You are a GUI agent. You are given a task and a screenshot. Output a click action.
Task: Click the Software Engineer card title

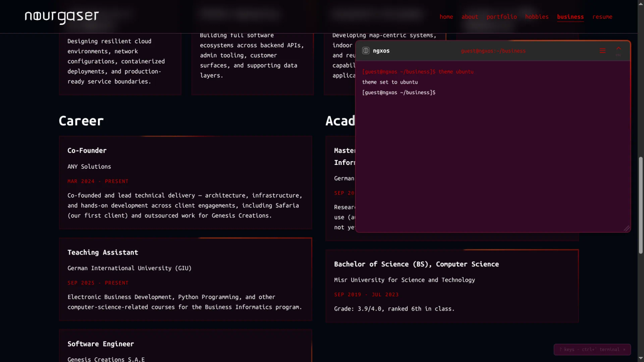pyautogui.click(x=101, y=344)
